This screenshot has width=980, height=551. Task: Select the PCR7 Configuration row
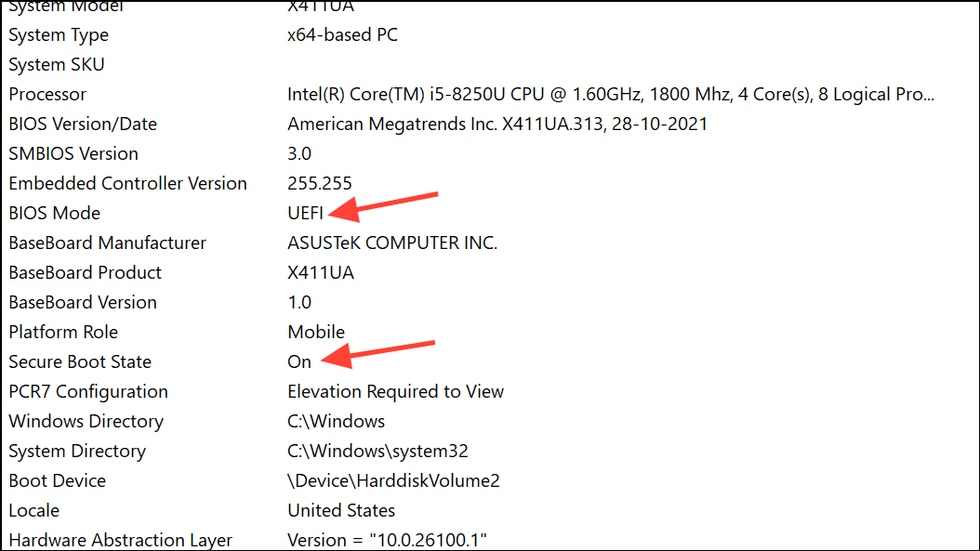88,392
